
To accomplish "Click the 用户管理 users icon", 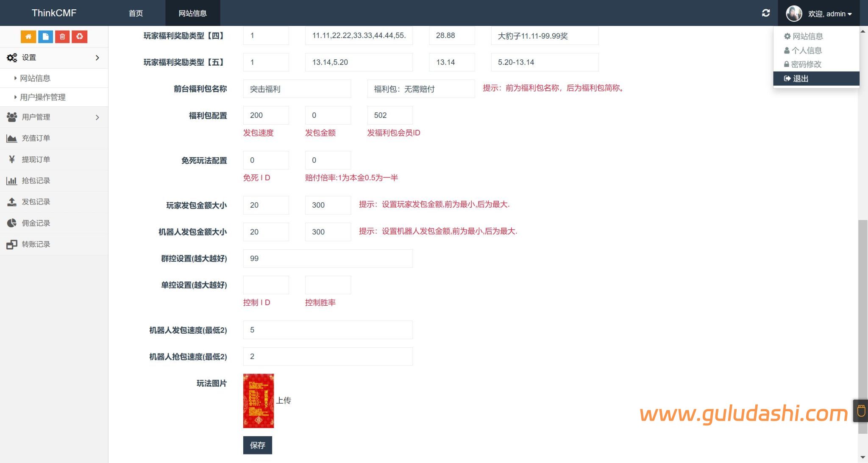I will (x=11, y=117).
